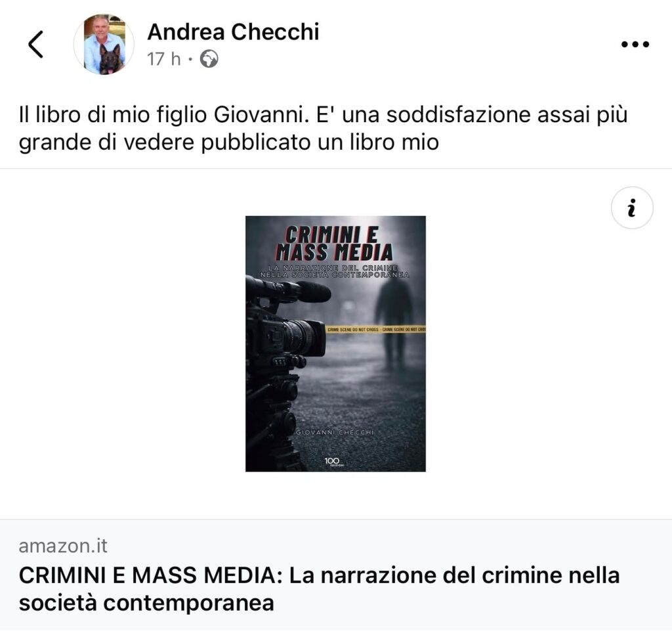Tap the circular info 'i' icon
Screen dimensions: 672x637
[632, 208]
